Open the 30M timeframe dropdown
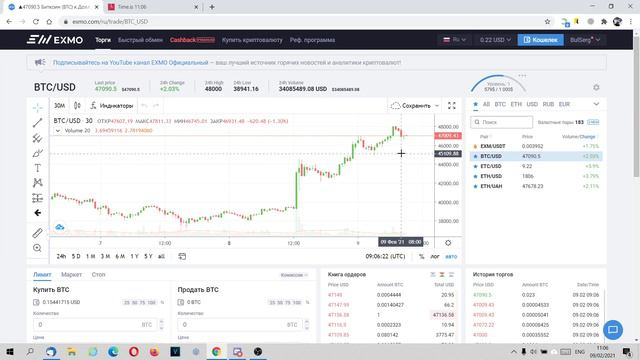This screenshot has width=640, height=360. pyautogui.click(x=60, y=106)
